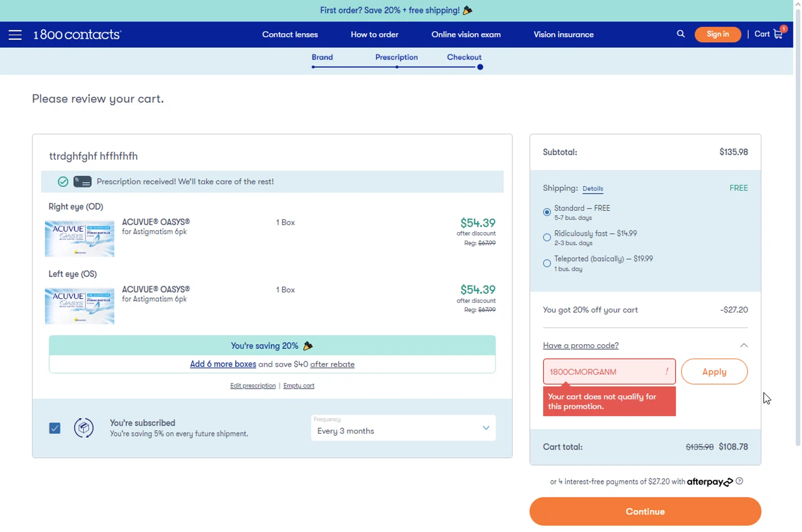Viewport: 802px width, 532px height.
Task: Select Teleported (basically) $19.99 shipping
Action: [547, 263]
